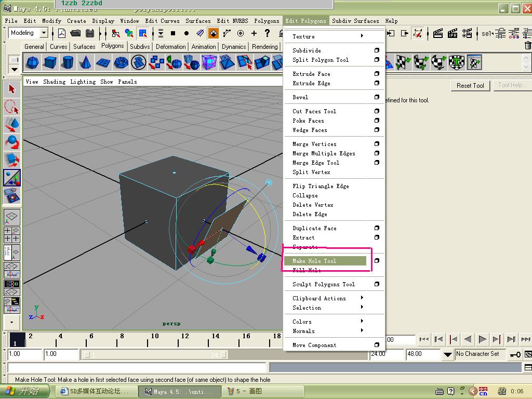The height and width of the screenshot is (399, 532).
Task: Click the Tool Help button
Action: point(512,85)
